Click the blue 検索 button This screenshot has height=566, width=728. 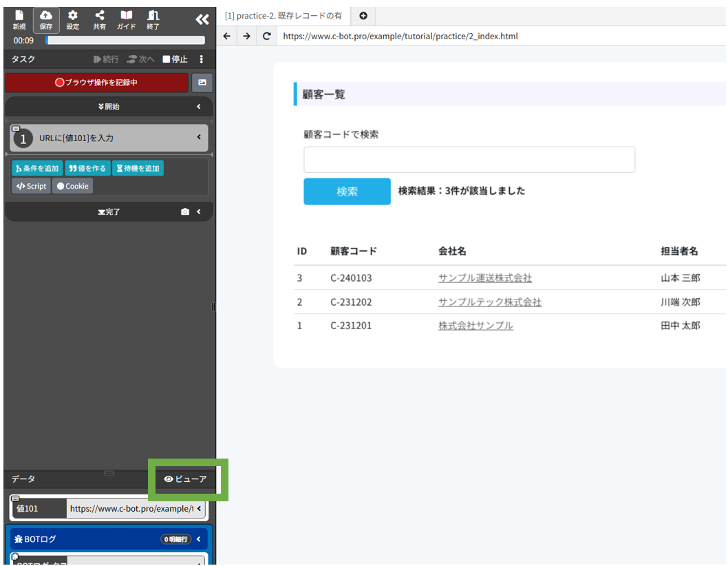tap(347, 191)
